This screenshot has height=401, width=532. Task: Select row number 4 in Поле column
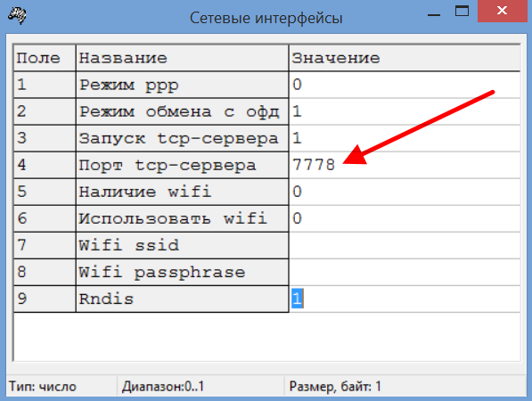click(x=45, y=165)
